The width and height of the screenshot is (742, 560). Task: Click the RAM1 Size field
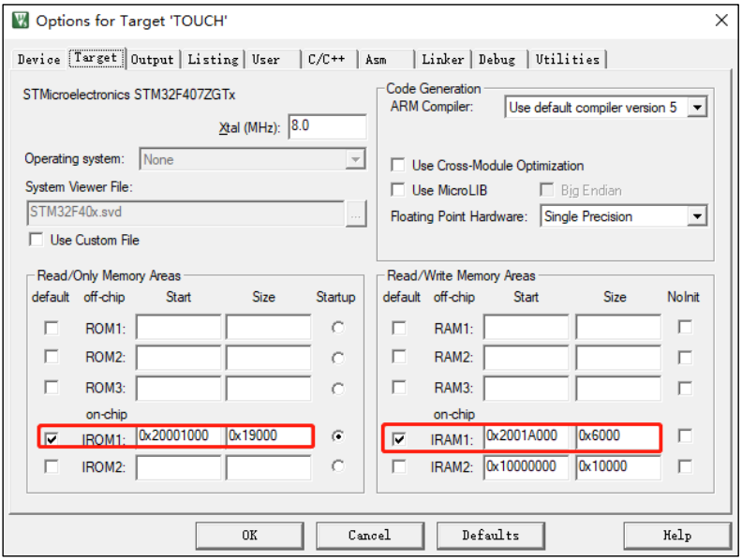pos(618,327)
